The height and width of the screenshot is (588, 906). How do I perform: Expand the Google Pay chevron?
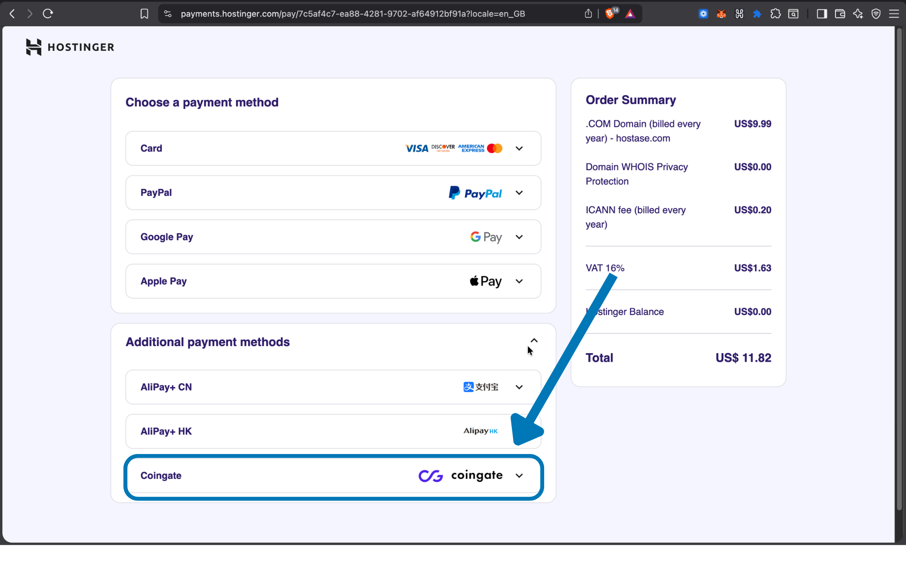coord(519,237)
